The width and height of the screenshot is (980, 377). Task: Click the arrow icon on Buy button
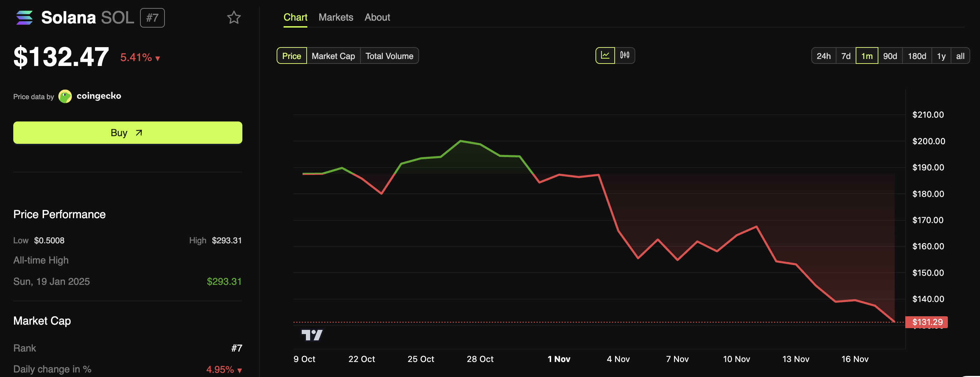pos(139,133)
